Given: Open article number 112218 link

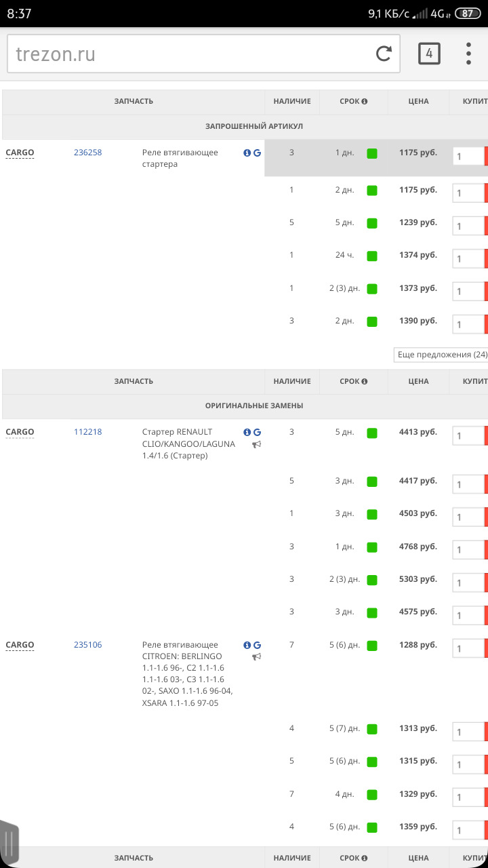Looking at the screenshot, I should (87, 432).
